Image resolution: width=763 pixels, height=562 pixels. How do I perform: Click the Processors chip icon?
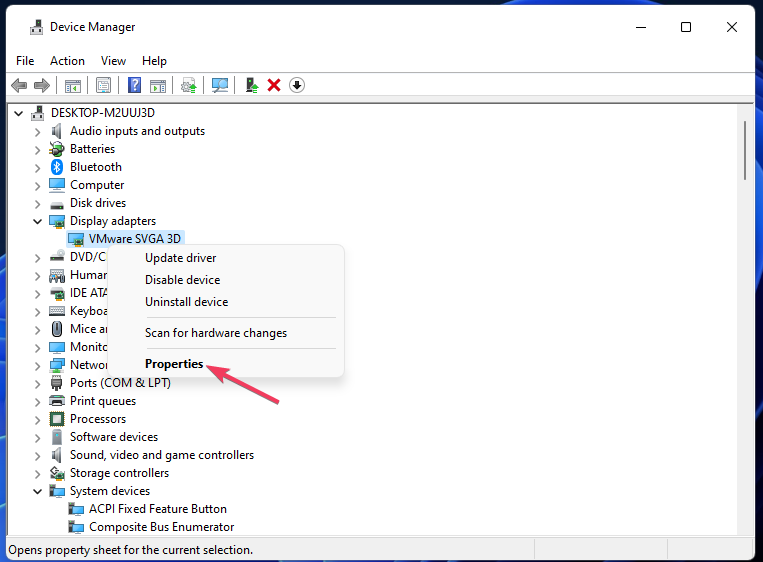pyautogui.click(x=57, y=419)
